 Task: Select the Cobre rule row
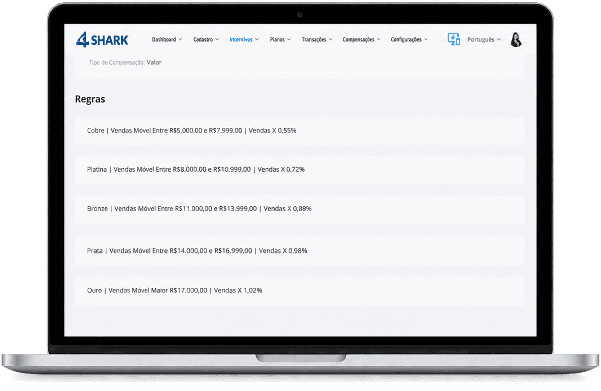point(300,131)
